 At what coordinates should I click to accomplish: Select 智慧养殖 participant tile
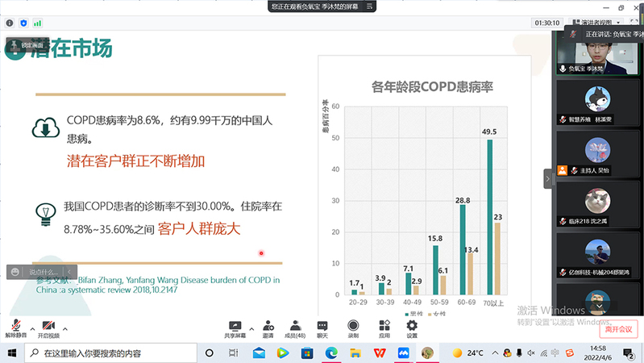(597, 102)
